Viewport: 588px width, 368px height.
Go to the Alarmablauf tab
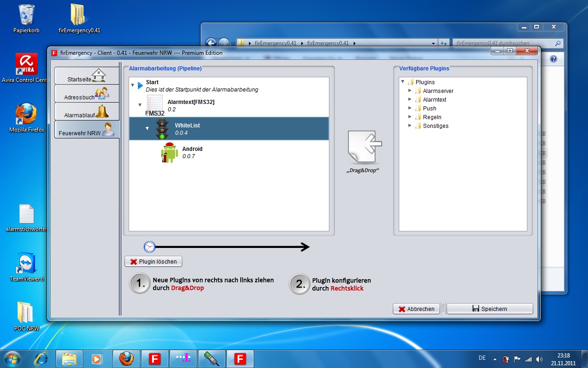click(87, 112)
